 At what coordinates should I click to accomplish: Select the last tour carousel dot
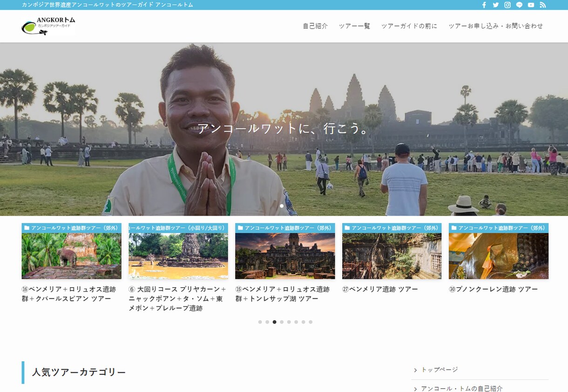click(x=311, y=322)
